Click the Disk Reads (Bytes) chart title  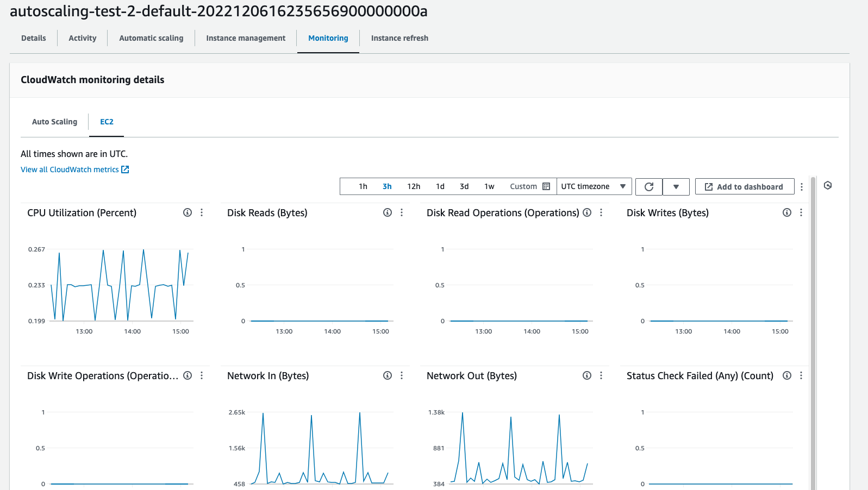point(267,213)
